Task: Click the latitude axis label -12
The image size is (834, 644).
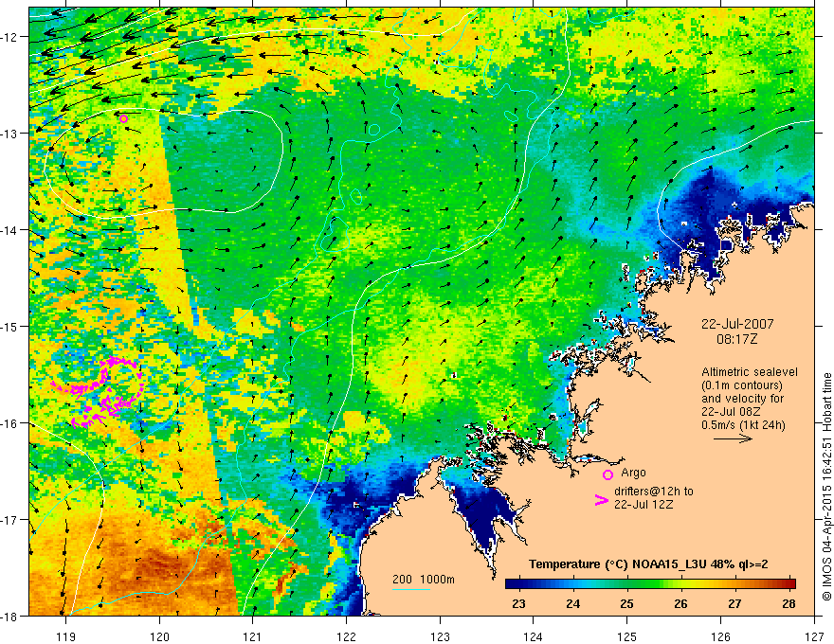Action: point(9,37)
